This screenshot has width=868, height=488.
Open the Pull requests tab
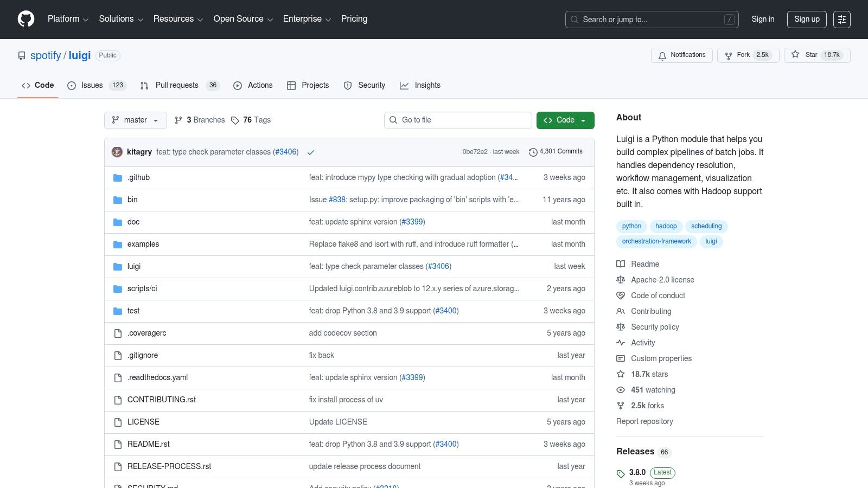click(x=180, y=85)
